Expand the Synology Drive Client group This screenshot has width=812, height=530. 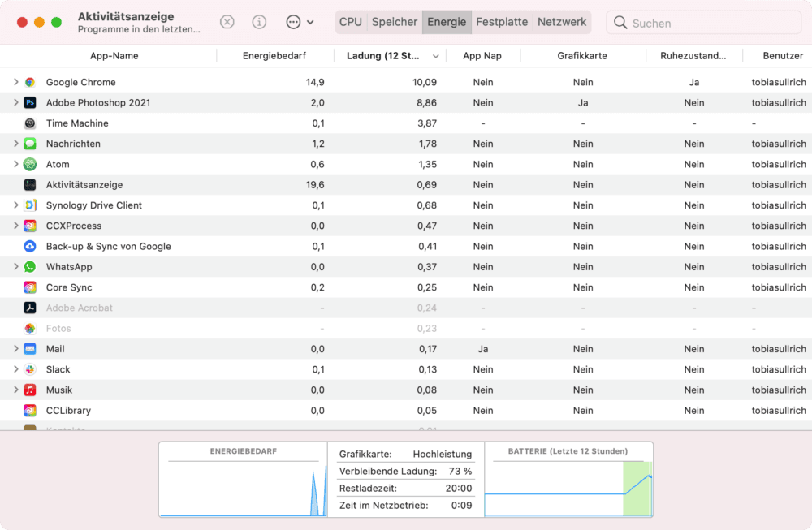coord(15,205)
